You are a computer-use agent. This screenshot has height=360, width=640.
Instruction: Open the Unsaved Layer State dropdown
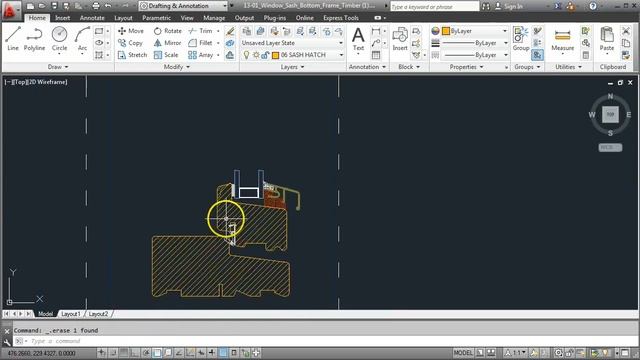pyautogui.click(x=292, y=43)
